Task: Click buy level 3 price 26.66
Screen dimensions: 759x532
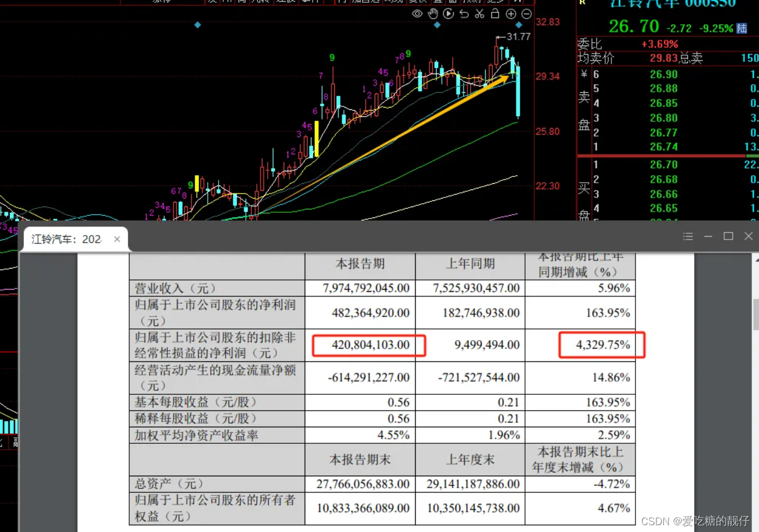Action: [664, 195]
